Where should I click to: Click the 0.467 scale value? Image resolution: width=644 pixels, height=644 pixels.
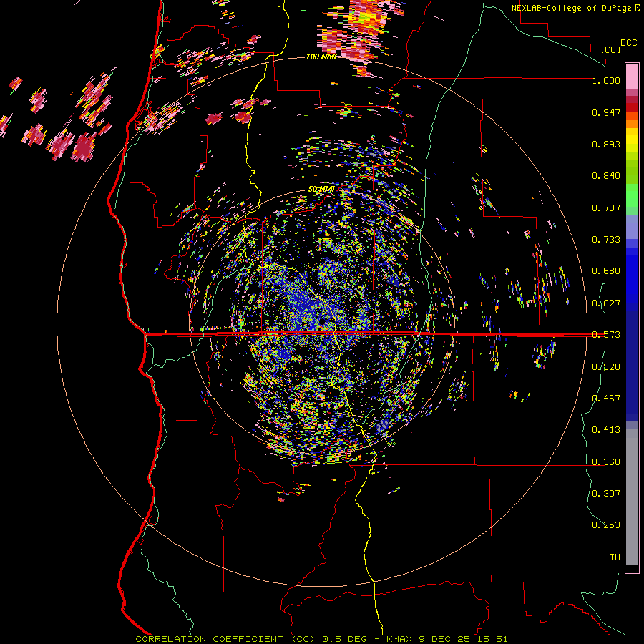click(x=606, y=399)
